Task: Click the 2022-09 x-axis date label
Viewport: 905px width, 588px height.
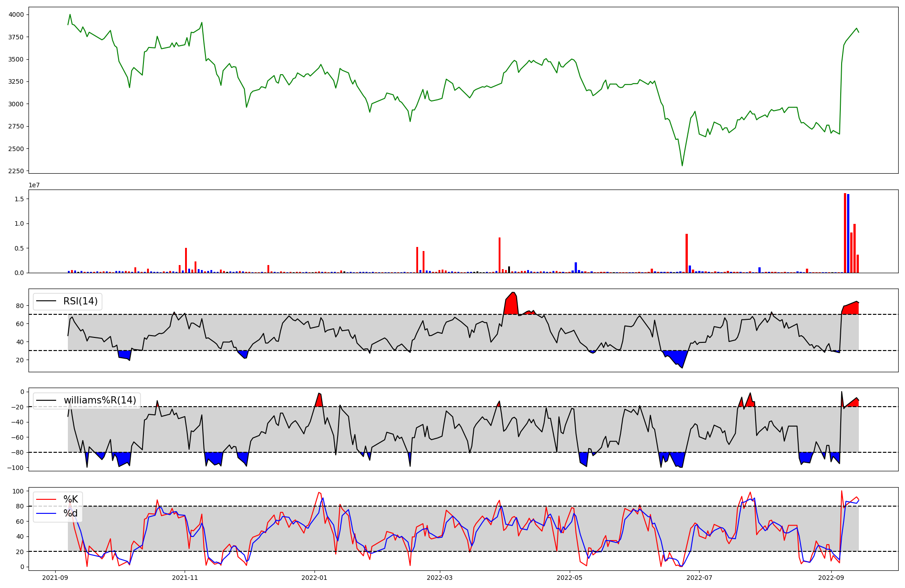Action: pos(831,578)
